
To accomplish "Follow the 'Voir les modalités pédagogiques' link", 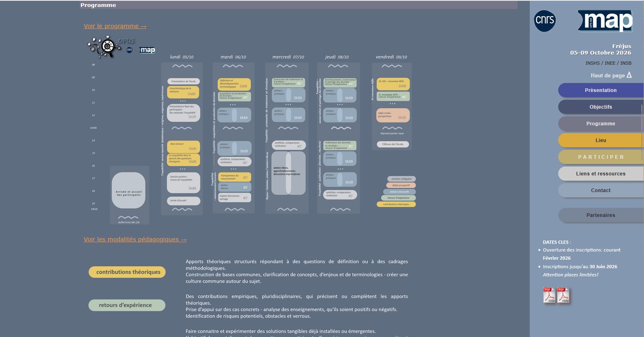I will tap(135, 239).
